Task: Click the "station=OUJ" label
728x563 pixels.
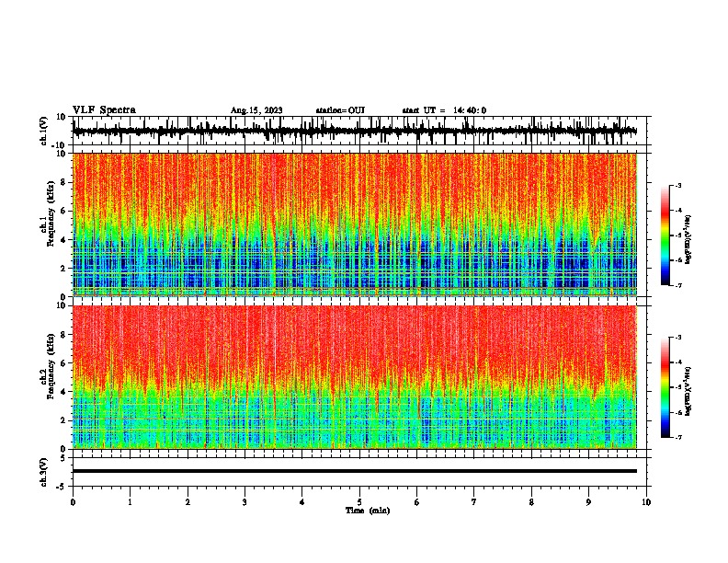Action: [x=340, y=110]
